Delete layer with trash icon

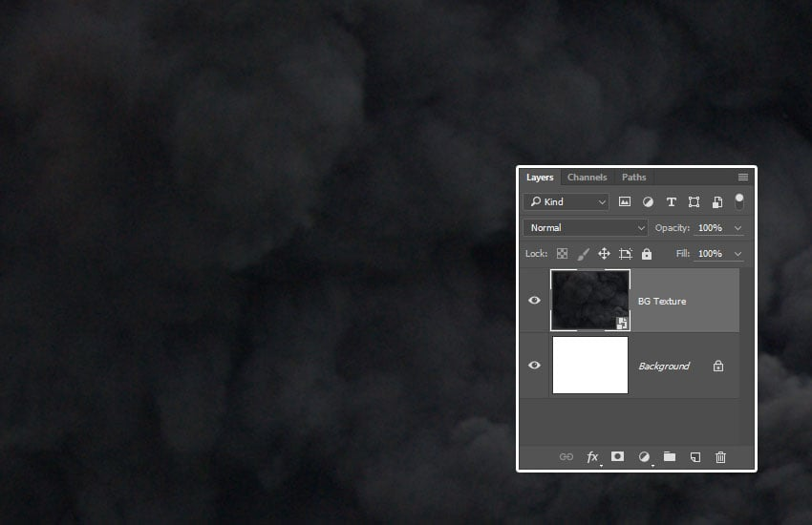point(721,457)
